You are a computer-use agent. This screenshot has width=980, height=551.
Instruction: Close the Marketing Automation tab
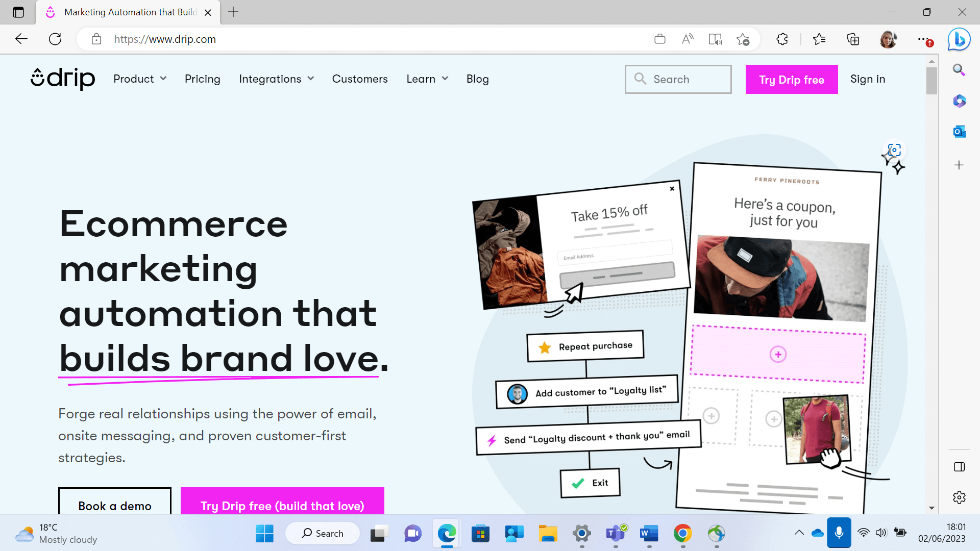coord(208,13)
